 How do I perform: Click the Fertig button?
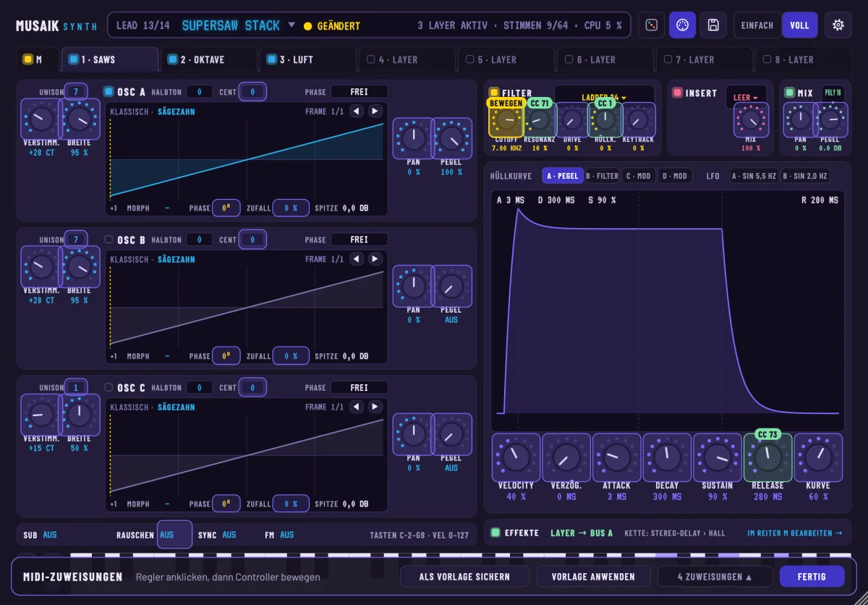[x=812, y=577]
